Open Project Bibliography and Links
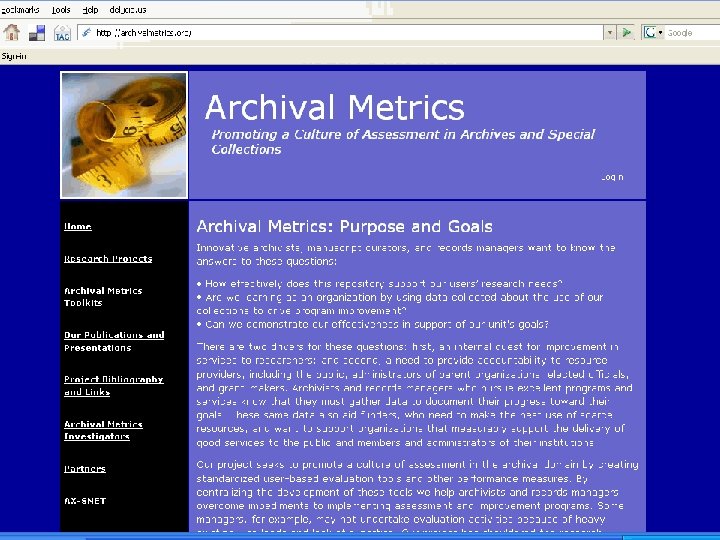The width and height of the screenshot is (720, 540). pos(113,386)
